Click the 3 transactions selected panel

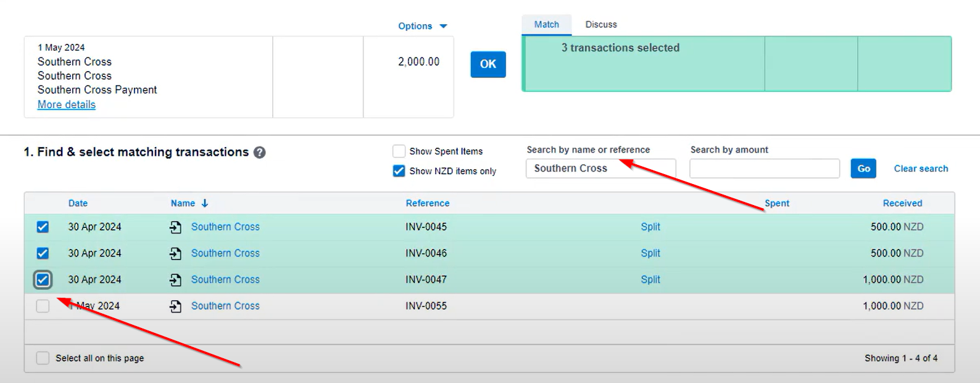(737, 64)
